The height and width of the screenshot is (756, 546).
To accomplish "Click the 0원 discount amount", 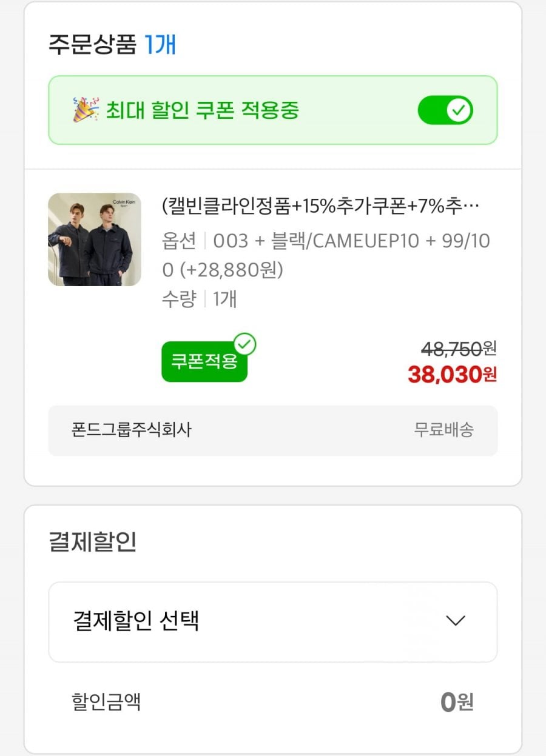I will [x=457, y=702].
